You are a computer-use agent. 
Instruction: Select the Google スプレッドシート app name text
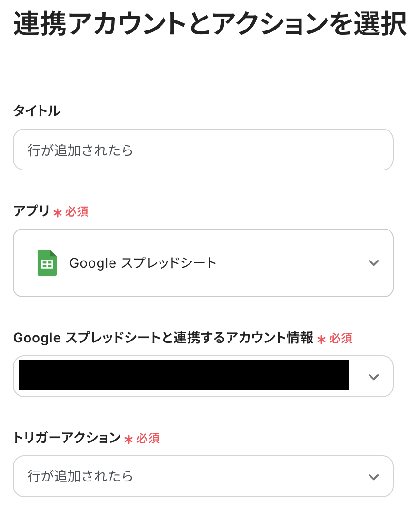point(143,263)
